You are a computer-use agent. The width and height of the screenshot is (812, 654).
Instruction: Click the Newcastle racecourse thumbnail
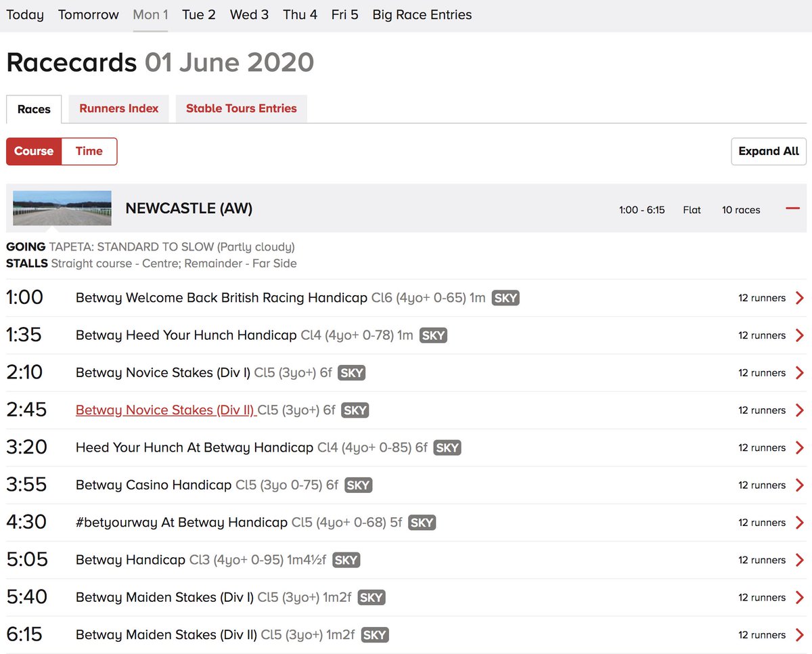click(x=62, y=209)
